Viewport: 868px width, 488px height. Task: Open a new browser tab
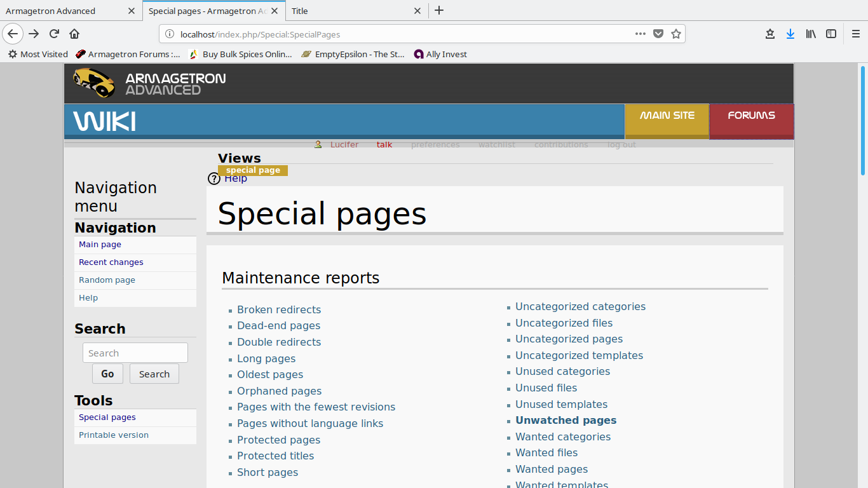[439, 10]
